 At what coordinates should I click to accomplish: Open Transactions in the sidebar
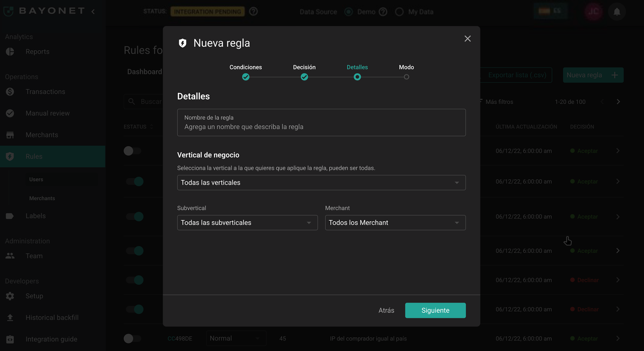45,92
